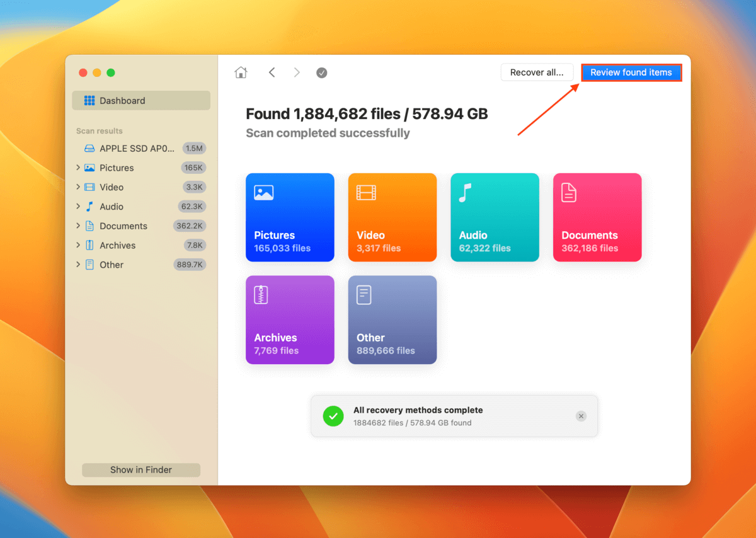Dismiss the recovery complete notification

[x=581, y=416]
